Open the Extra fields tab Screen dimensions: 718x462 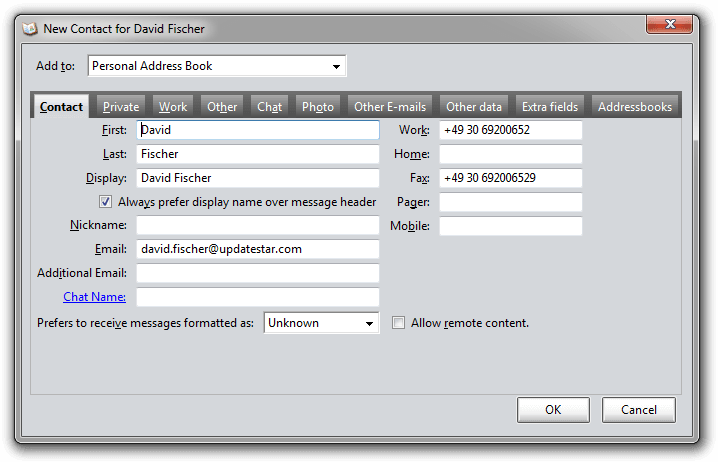coord(550,107)
